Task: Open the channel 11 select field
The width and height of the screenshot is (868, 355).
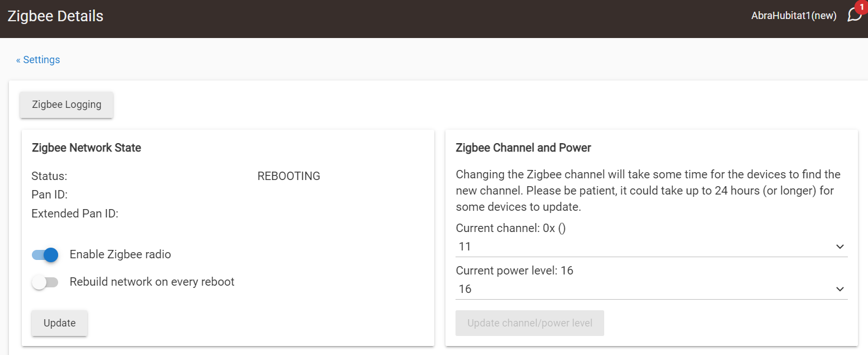Action: point(652,247)
